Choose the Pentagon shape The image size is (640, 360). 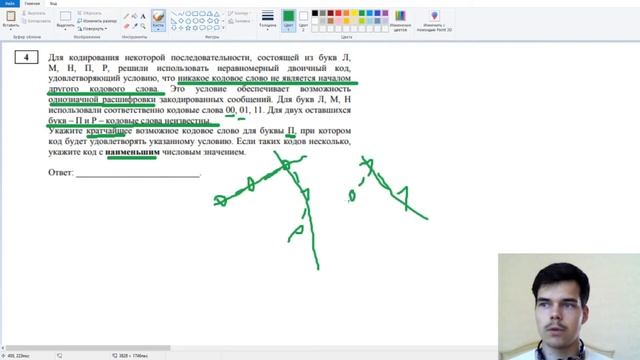(x=188, y=21)
